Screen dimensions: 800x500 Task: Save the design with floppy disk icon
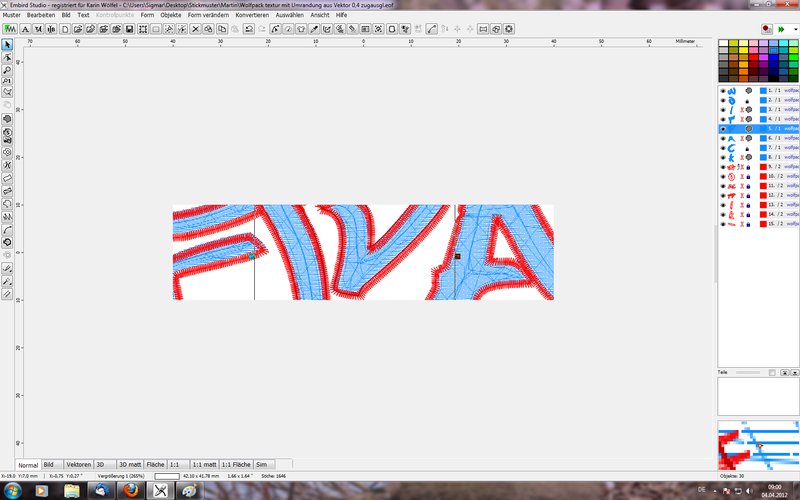click(x=130, y=29)
